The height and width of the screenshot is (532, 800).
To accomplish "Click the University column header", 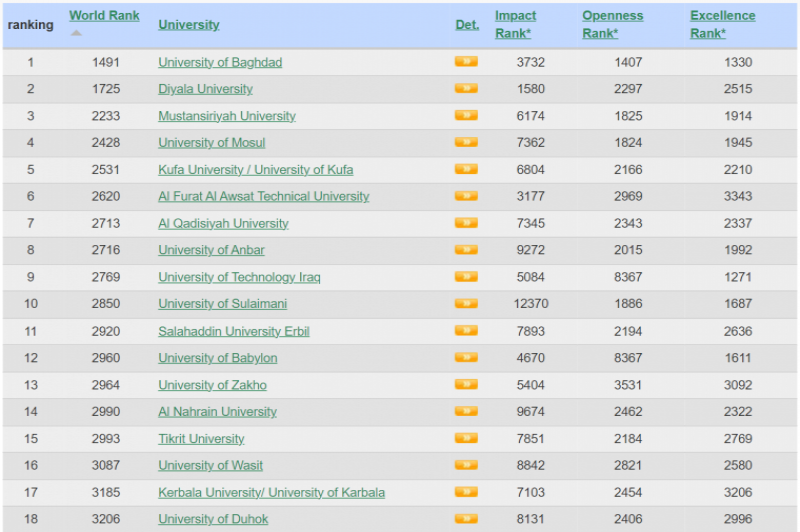I will (x=188, y=24).
